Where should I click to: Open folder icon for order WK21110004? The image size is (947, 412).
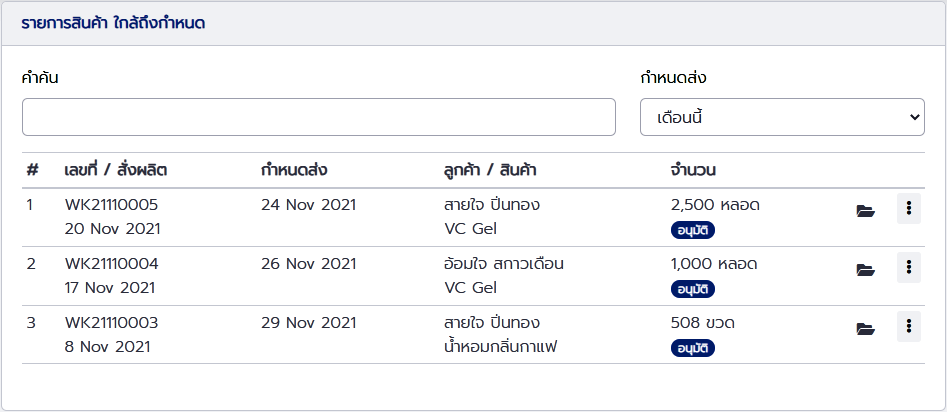pyautogui.click(x=865, y=269)
